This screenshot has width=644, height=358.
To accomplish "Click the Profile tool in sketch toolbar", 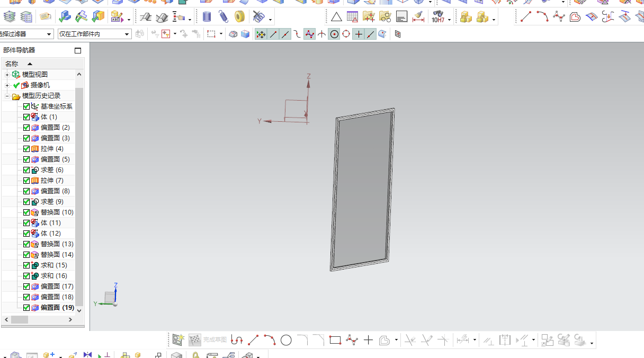I will (x=237, y=340).
